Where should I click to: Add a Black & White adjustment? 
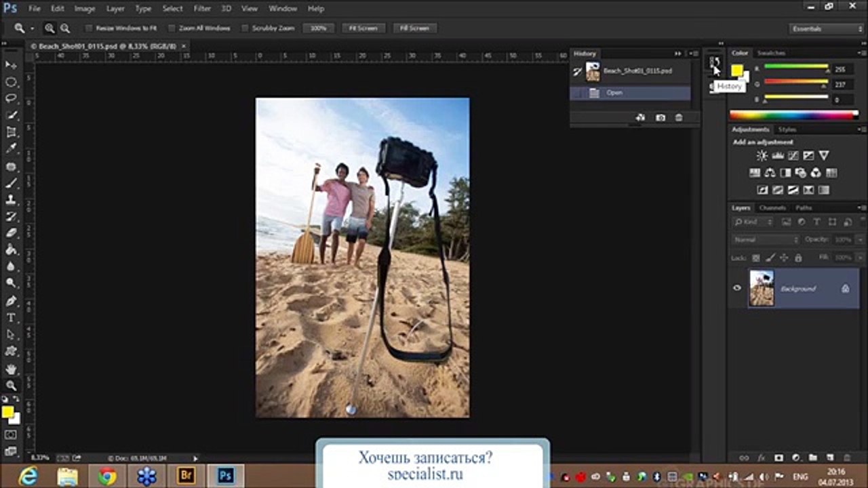point(785,173)
